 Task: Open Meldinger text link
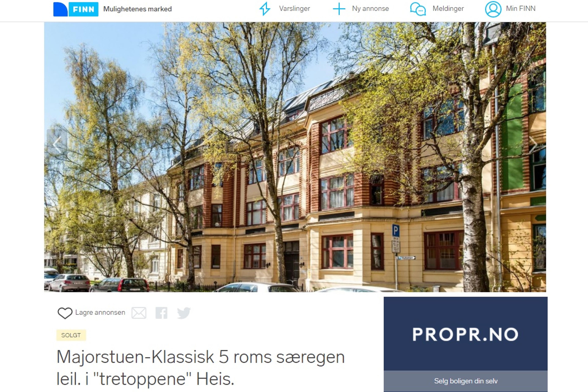pyautogui.click(x=448, y=9)
